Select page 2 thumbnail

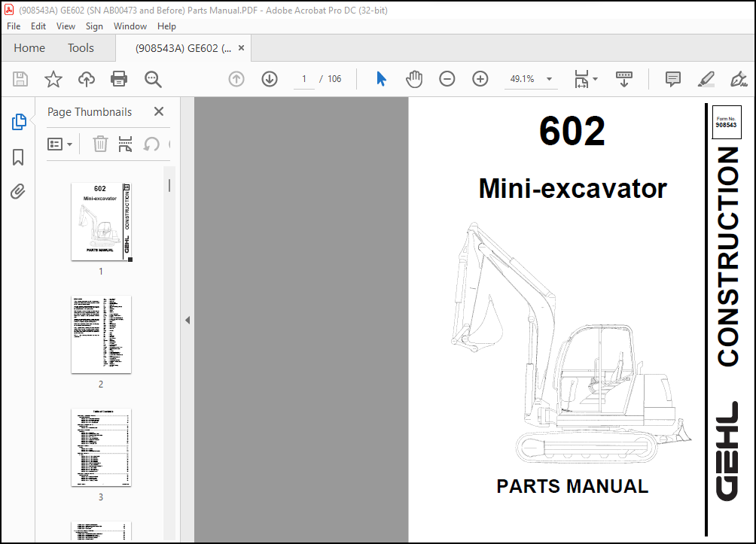(x=101, y=334)
